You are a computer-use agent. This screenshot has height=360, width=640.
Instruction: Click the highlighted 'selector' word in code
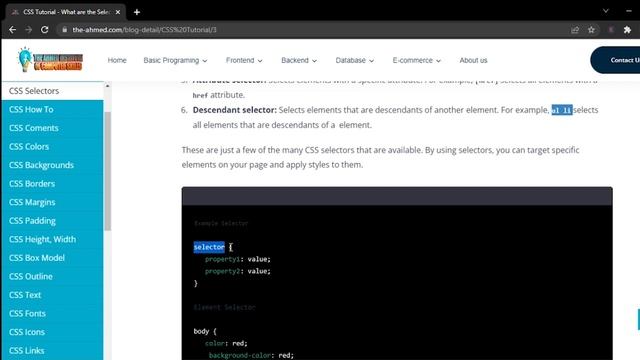[x=209, y=247]
